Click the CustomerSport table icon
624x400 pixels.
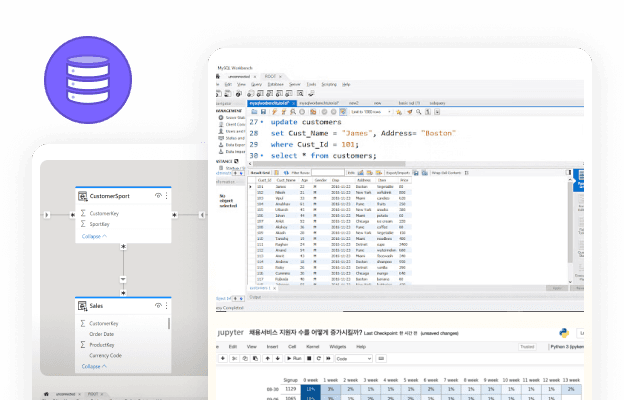(82, 196)
